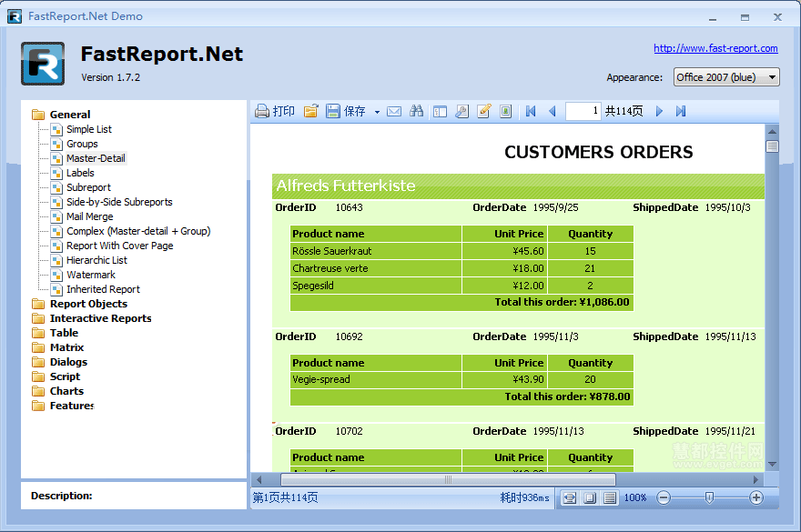The image size is (801, 532).
Task: Toggle the report outline panel icon
Action: coord(440,111)
